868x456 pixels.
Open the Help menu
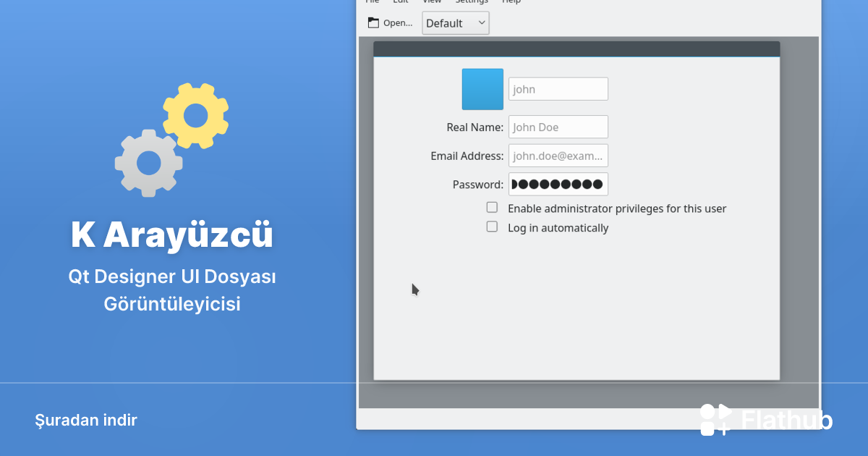[x=511, y=2]
